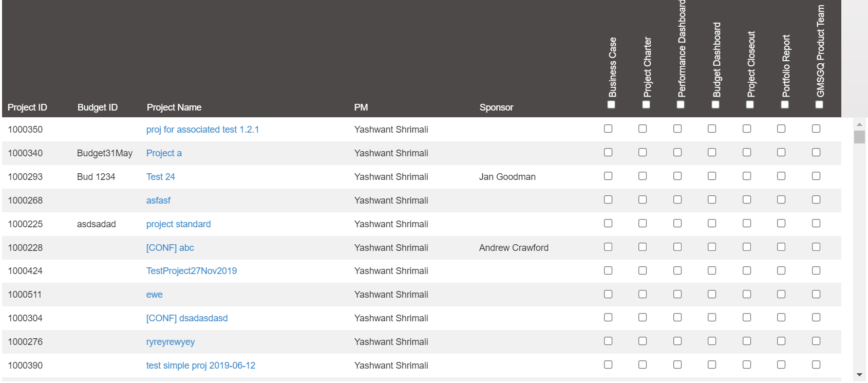Check the Project Charter header checkbox
Viewport: 868px width, 383px height.
tap(646, 105)
